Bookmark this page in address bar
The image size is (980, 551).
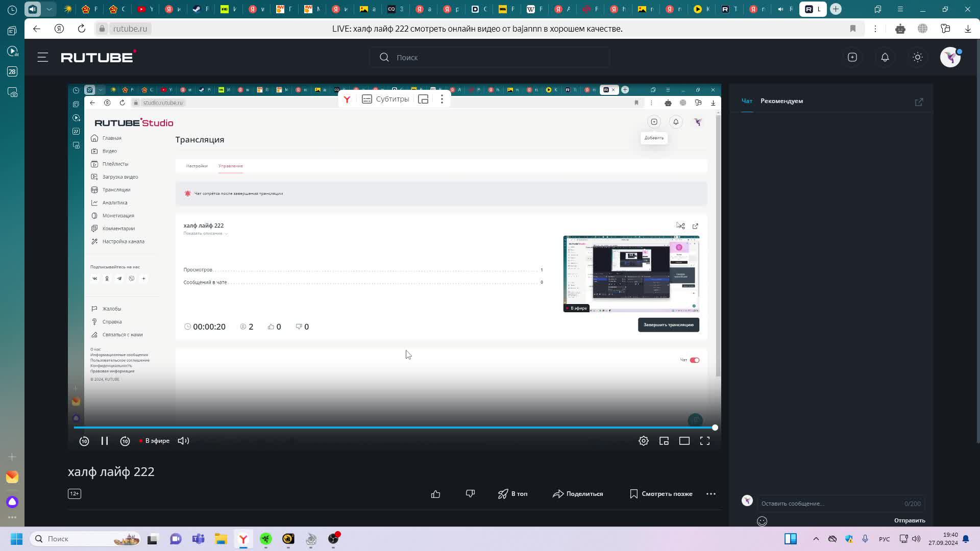853,29
